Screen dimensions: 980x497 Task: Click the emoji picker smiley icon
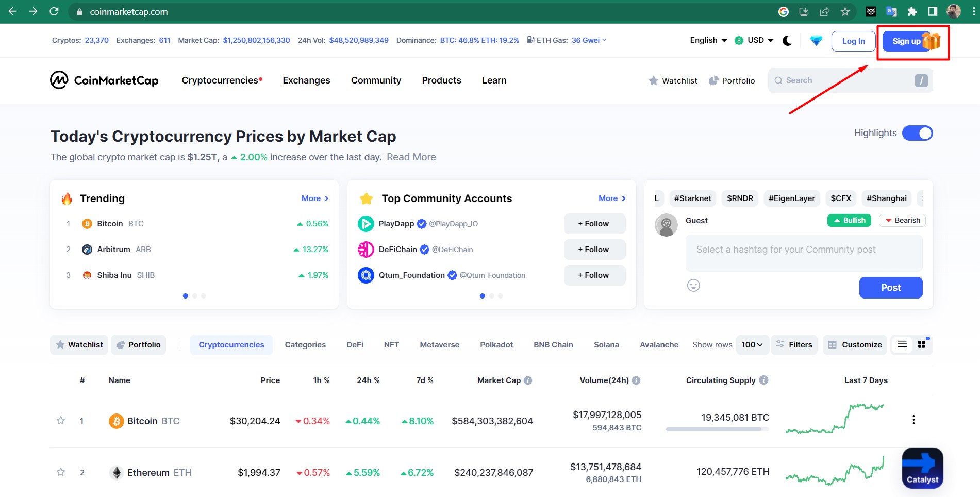tap(693, 285)
